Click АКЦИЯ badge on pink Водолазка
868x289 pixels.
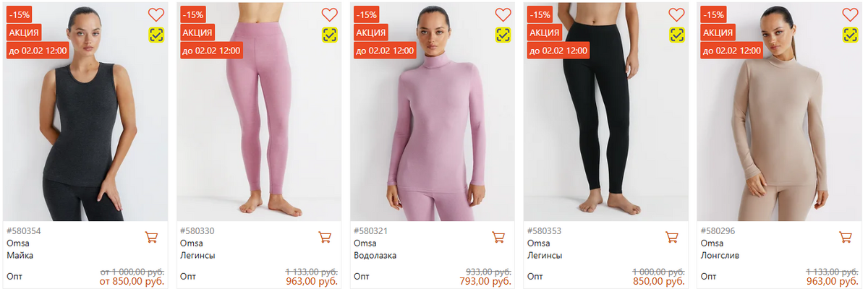[x=371, y=33]
